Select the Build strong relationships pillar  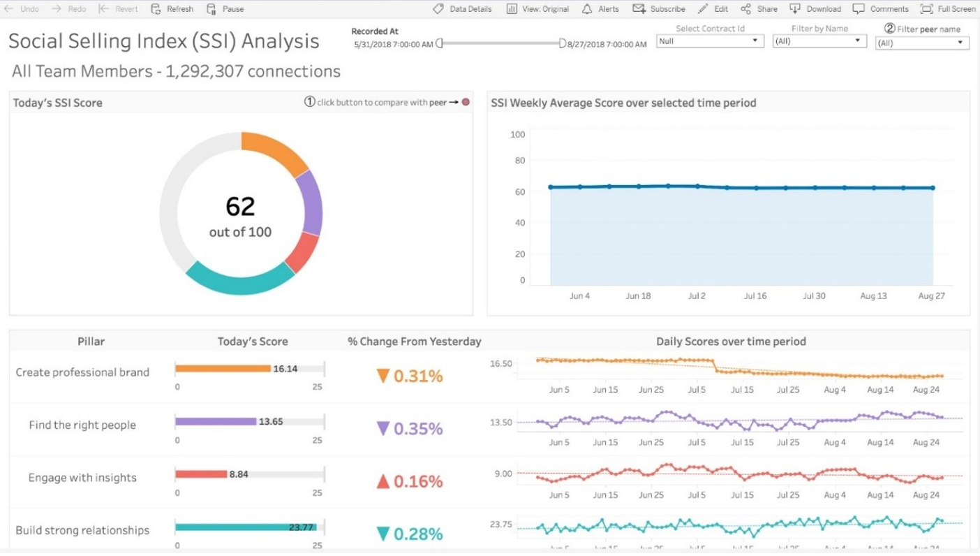pyautogui.click(x=82, y=530)
